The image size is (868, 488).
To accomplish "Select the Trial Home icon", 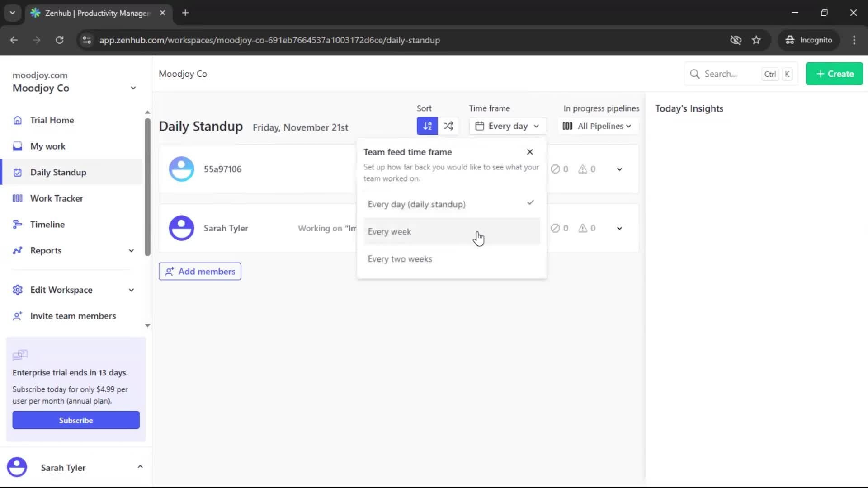I will click(x=17, y=120).
